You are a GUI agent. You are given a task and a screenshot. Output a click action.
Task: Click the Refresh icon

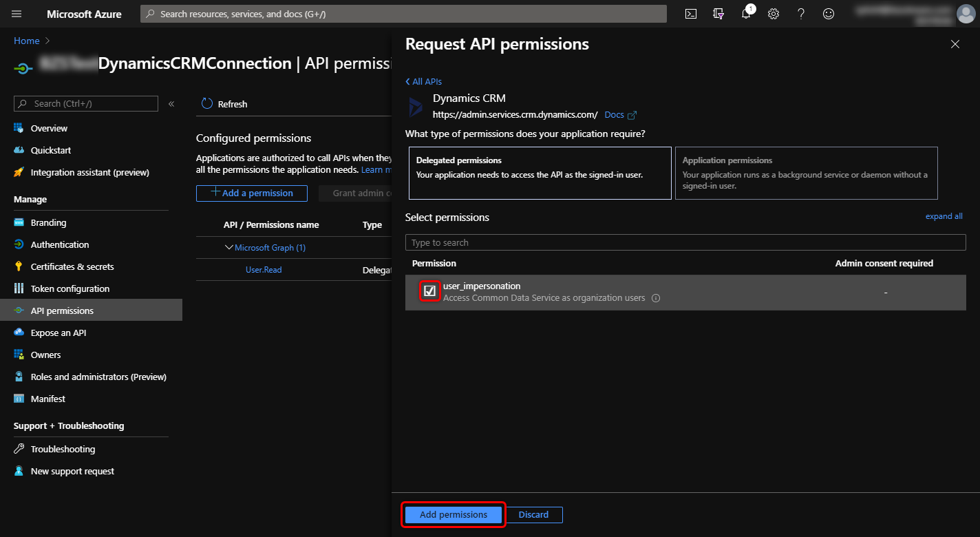206,104
